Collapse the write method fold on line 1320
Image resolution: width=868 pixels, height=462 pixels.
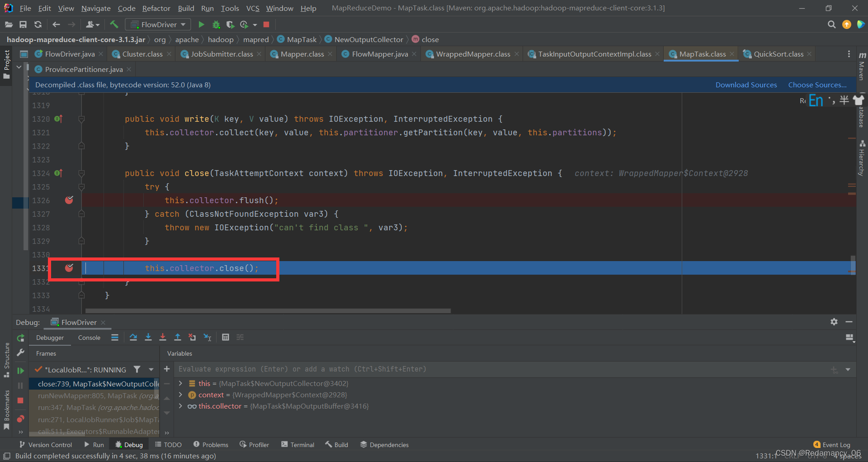pyautogui.click(x=81, y=119)
